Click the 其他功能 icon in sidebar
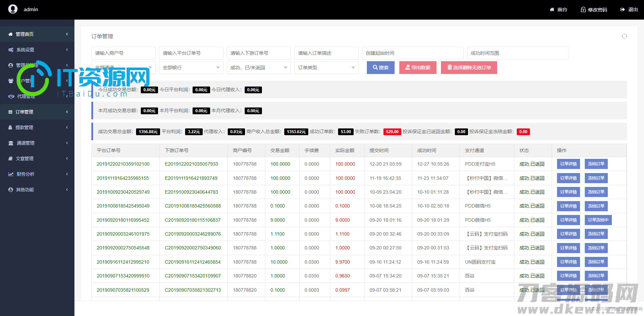 click(x=10, y=190)
